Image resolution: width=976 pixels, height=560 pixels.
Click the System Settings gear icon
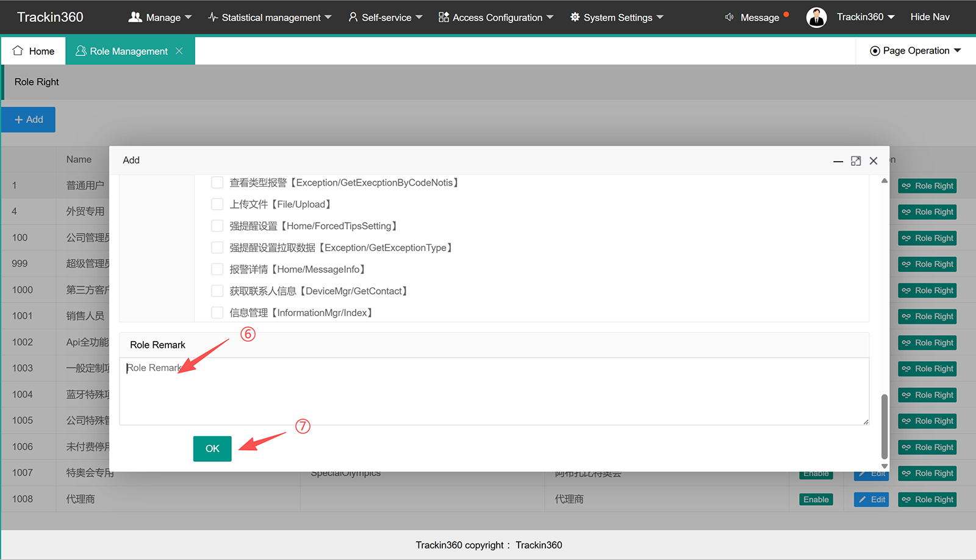[x=575, y=17]
